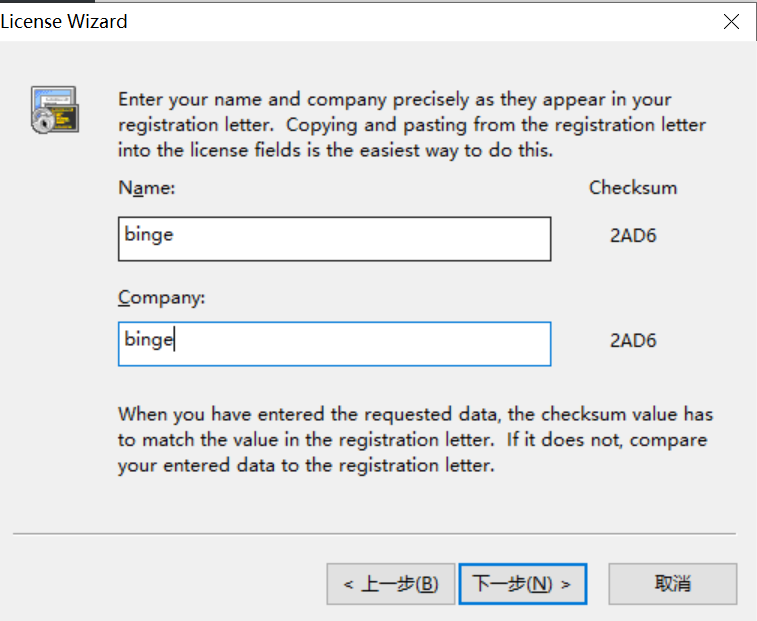Click the 'binge' text in Name field
757x621 pixels.
pyautogui.click(x=149, y=235)
